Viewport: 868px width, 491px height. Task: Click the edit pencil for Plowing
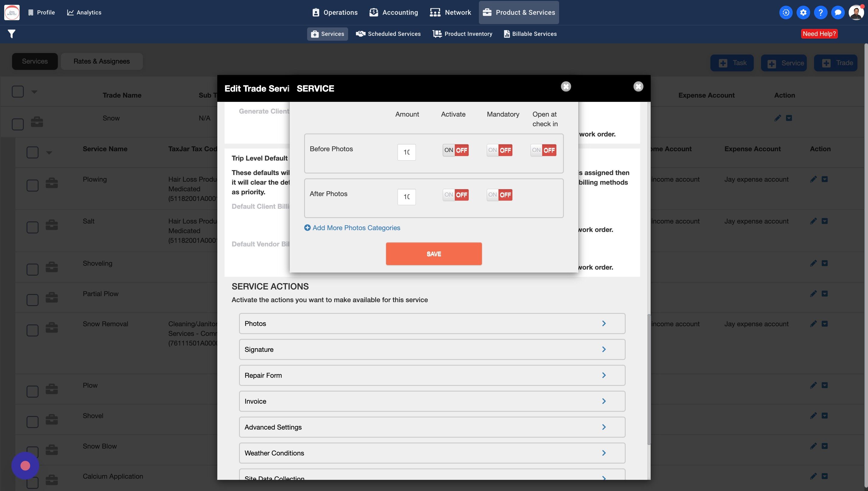pos(813,179)
